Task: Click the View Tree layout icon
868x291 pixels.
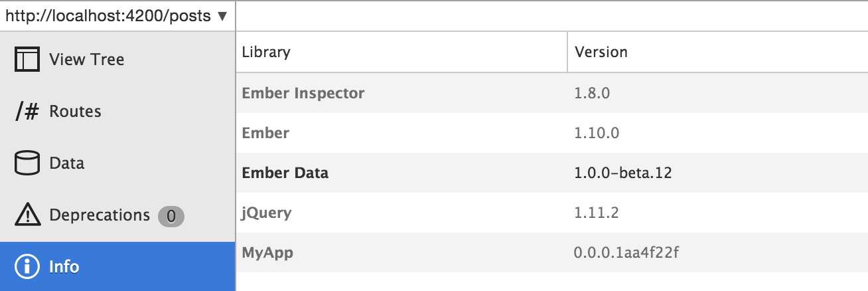Action: coord(27,59)
